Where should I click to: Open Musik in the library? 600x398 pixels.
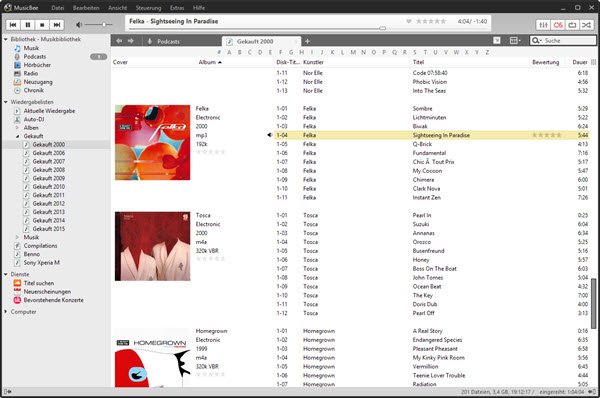31,48
